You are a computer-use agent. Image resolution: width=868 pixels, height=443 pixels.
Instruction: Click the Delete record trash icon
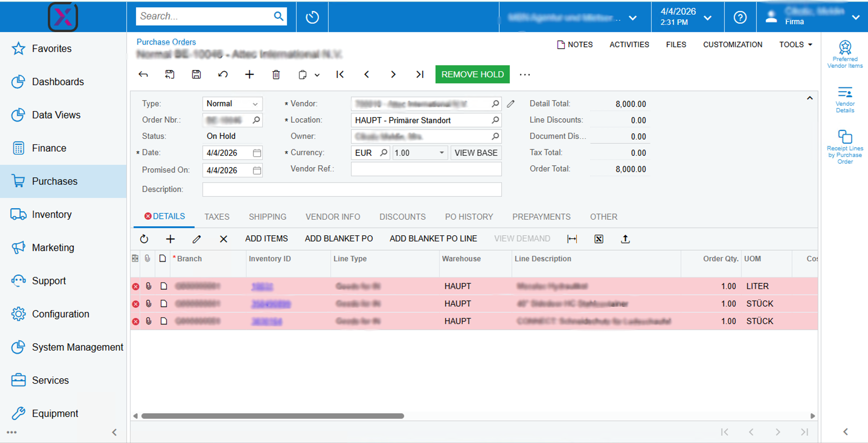(276, 75)
